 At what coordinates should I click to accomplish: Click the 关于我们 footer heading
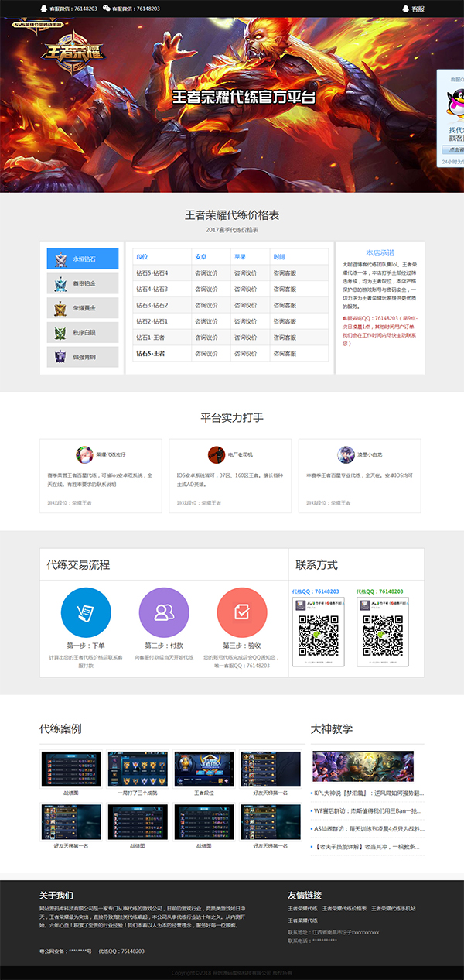click(56, 895)
